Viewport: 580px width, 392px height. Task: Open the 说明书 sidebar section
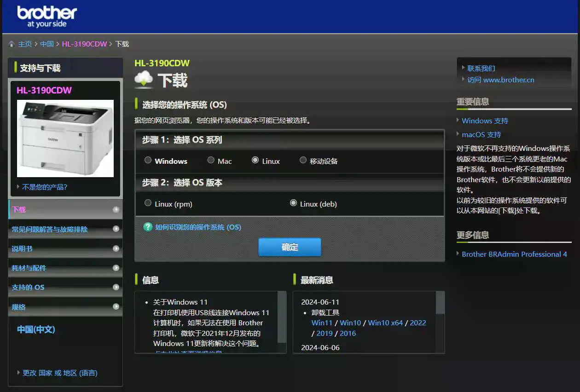pos(65,248)
